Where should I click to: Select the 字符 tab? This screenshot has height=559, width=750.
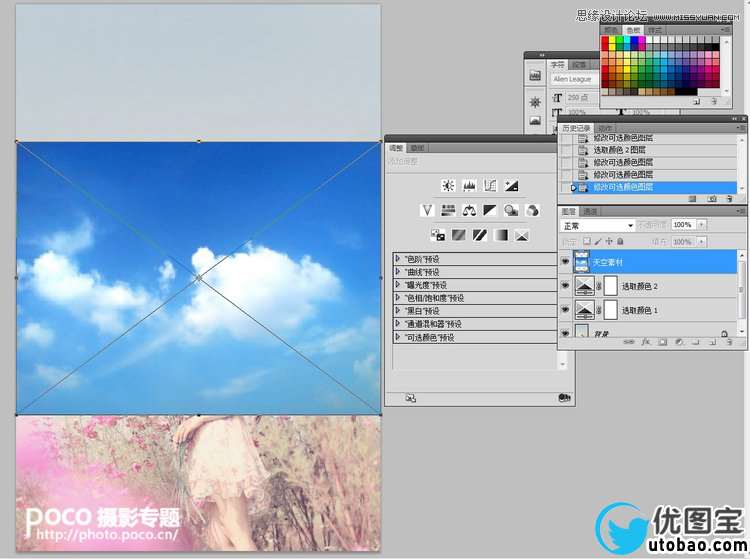[557, 65]
